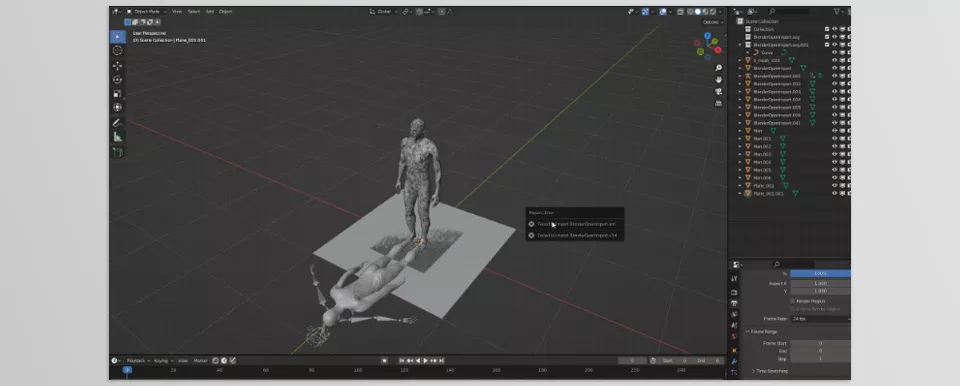960x386 pixels.
Task: Open the Select menu in viewport header
Action: click(x=193, y=12)
